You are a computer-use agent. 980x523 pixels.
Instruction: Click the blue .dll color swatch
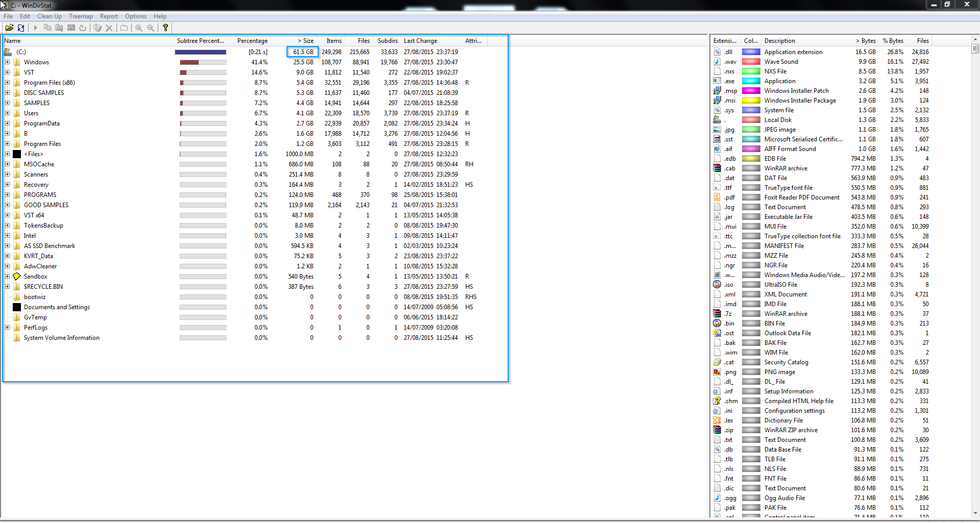pyautogui.click(x=751, y=52)
